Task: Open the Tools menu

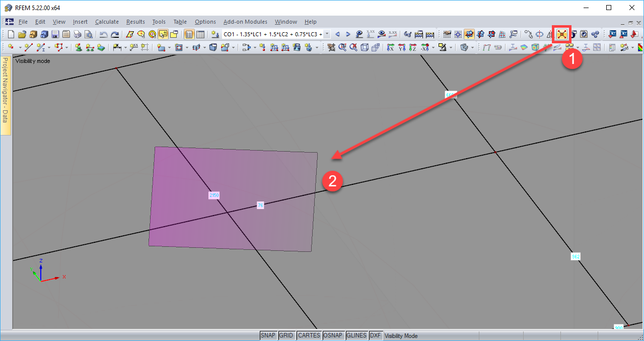Action: 159,22
